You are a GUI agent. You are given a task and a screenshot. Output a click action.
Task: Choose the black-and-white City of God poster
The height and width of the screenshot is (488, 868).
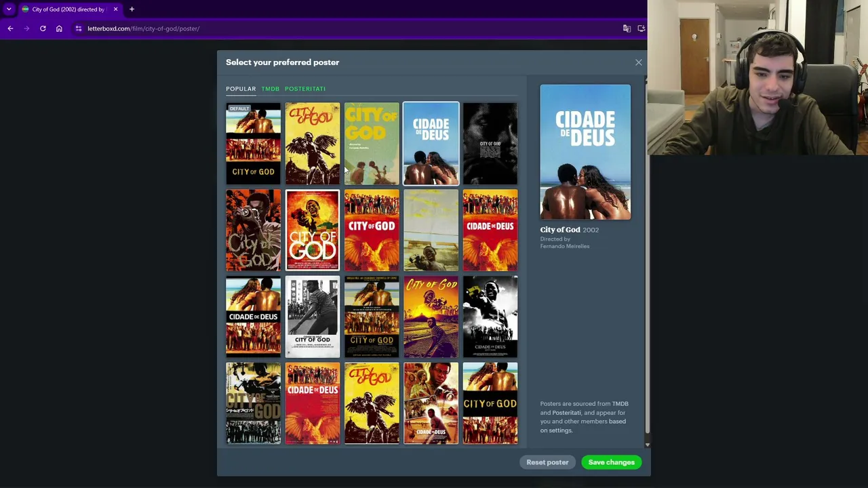coord(312,317)
